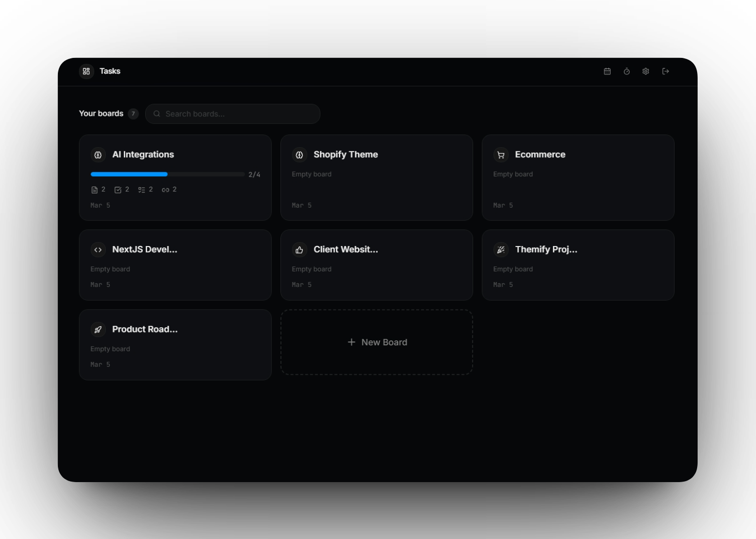Open the Ecommerce board title
Image resolution: width=756 pixels, height=539 pixels.
tap(540, 155)
